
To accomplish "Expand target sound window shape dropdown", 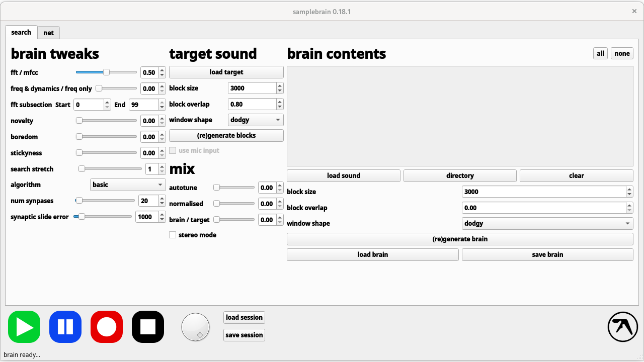I will [x=256, y=120].
